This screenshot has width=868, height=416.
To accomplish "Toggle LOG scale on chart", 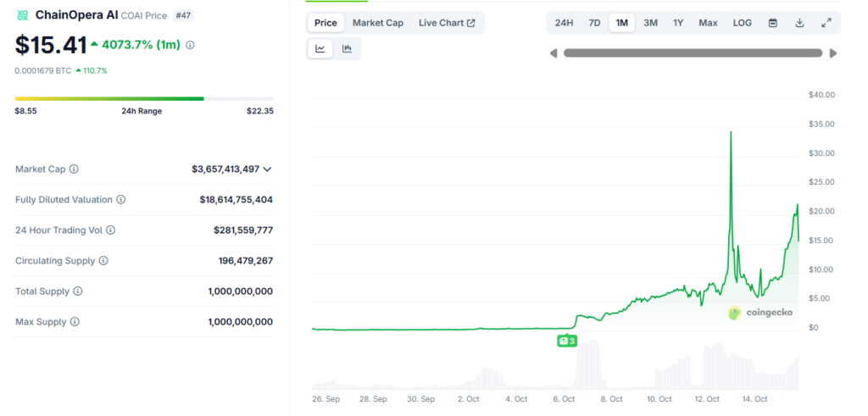I will point(743,23).
